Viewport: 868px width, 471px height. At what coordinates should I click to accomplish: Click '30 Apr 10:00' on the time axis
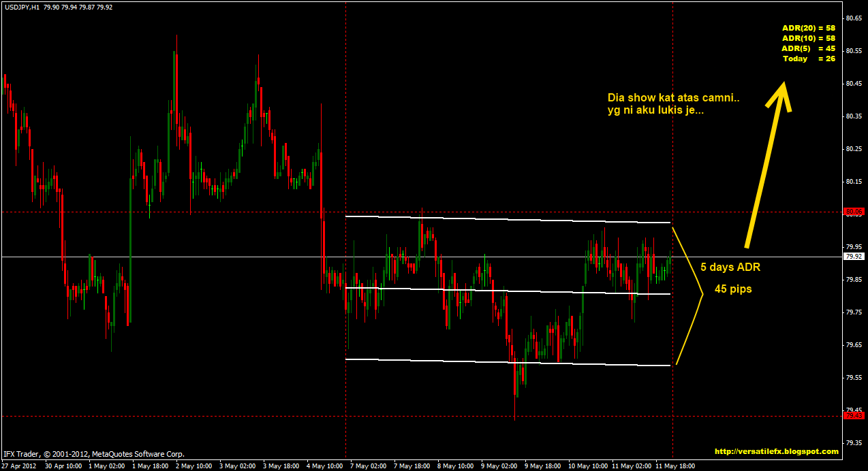[x=65, y=466]
